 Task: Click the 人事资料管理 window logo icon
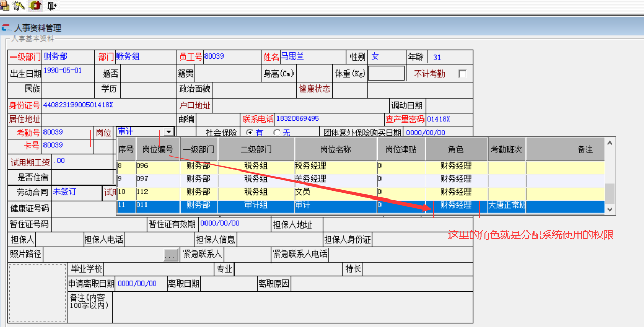(x=6, y=28)
